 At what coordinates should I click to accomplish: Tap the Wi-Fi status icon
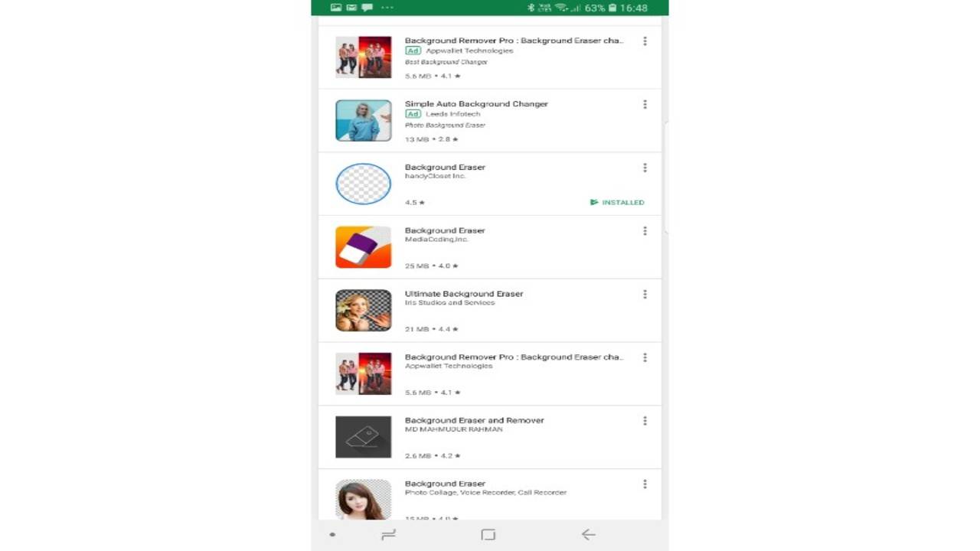(561, 8)
